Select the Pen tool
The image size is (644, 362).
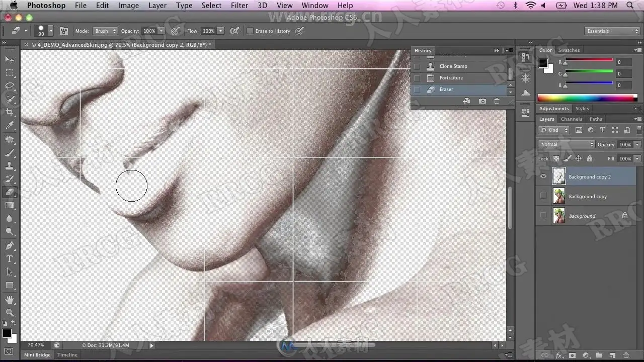10,246
